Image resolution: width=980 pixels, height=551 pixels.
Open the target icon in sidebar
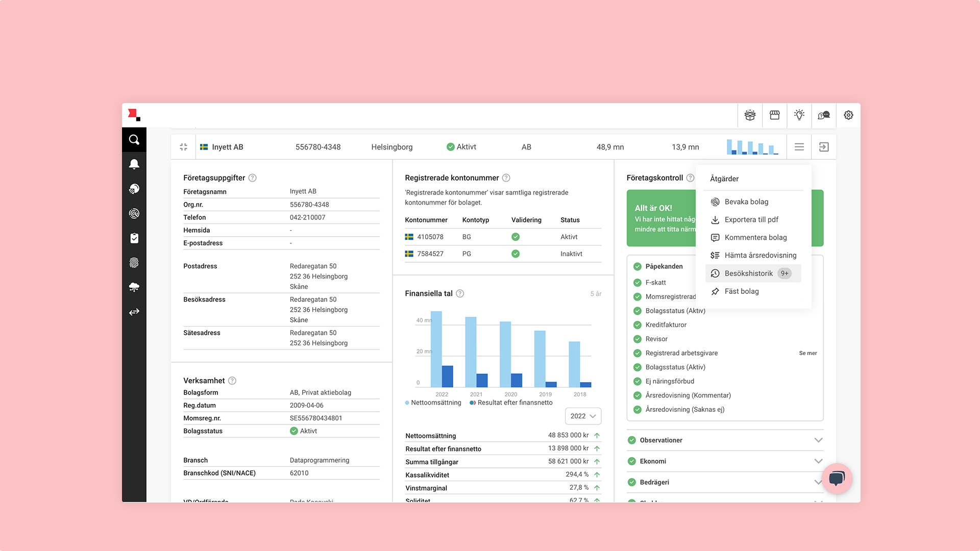[x=134, y=213]
